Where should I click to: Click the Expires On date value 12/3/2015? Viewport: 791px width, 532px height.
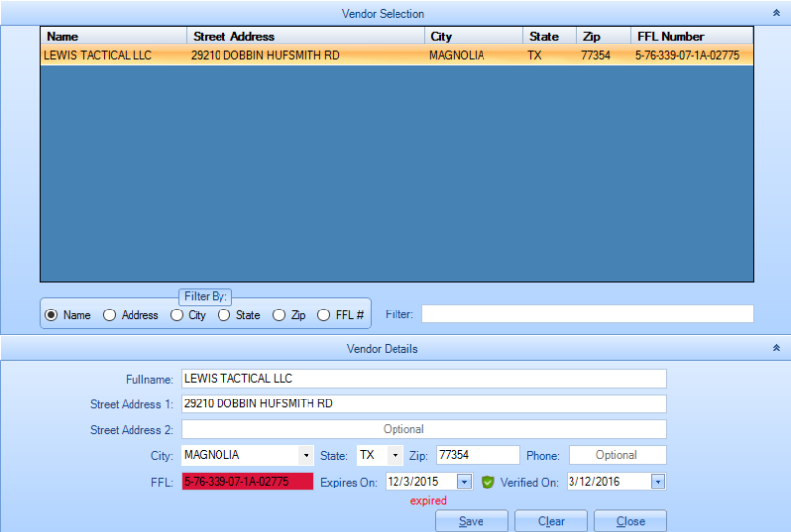point(413,482)
